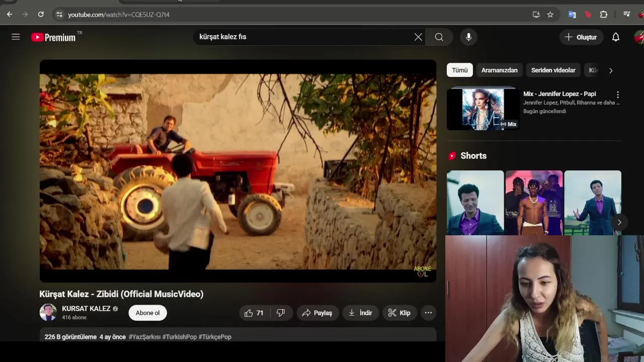Image resolution: width=644 pixels, height=362 pixels.
Task: Open middle Short with shirtless performer
Action: [x=534, y=203]
